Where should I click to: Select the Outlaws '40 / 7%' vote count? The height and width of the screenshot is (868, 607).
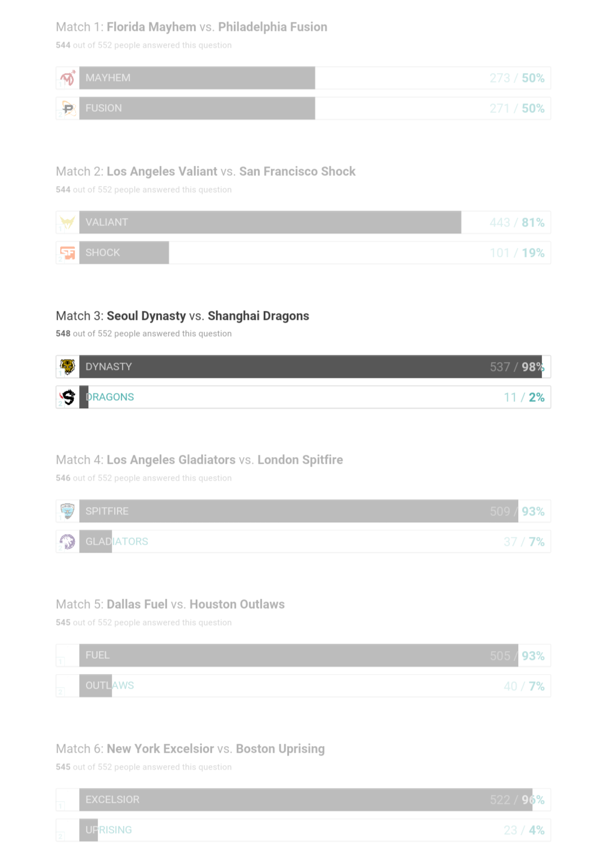pos(524,686)
